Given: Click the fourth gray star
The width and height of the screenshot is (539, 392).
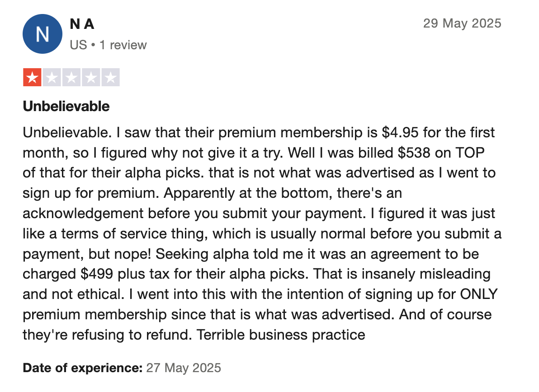Looking at the screenshot, I should [x=91, y=77].
